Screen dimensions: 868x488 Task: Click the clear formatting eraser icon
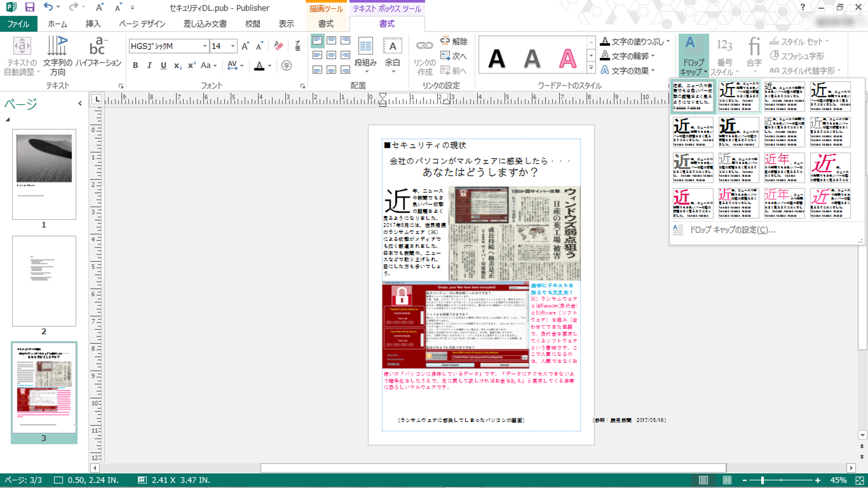pyautogui.click(x=279, y=46)
